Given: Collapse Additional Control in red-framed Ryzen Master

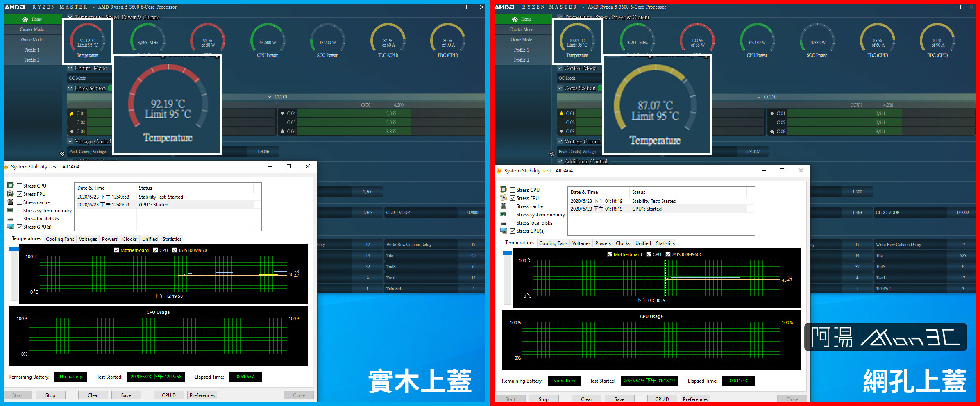Looking at the screenshot, I should (x=560, y=161).
